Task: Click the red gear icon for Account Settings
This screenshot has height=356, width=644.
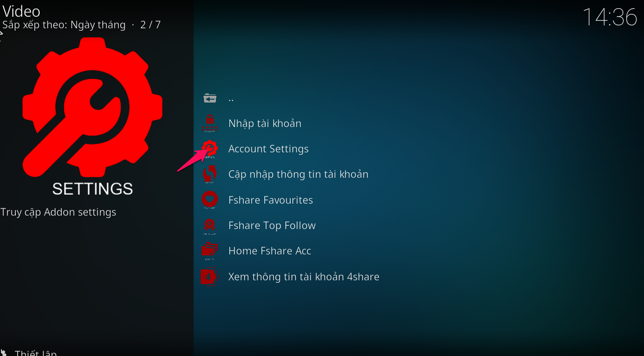Action: tap(210, 149)
